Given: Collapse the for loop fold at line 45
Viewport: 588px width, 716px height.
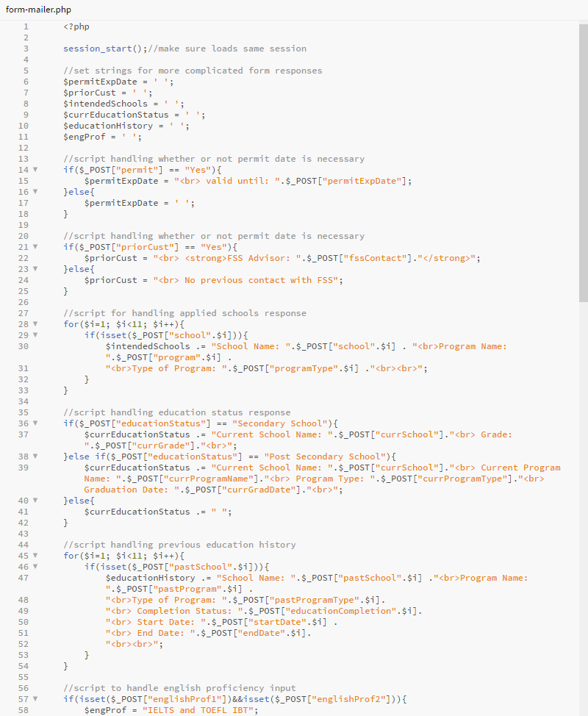Looking at the screenshot, I should (35, 556).
